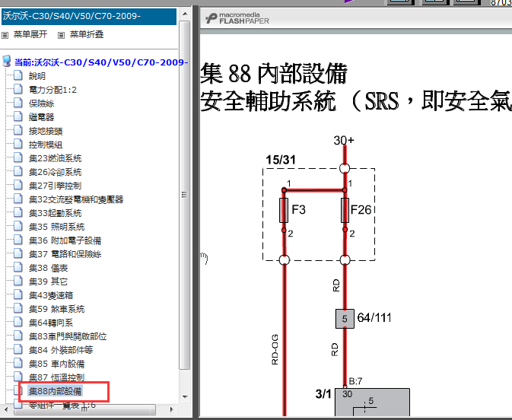Click the 集 88 內部設備 page heading
512x420 pixels.
tap(274, 74)
